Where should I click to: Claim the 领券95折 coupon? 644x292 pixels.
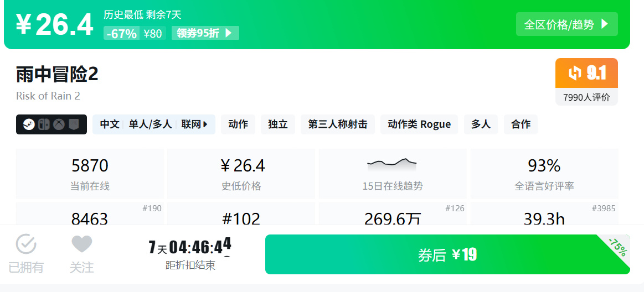tap(205, 33)
